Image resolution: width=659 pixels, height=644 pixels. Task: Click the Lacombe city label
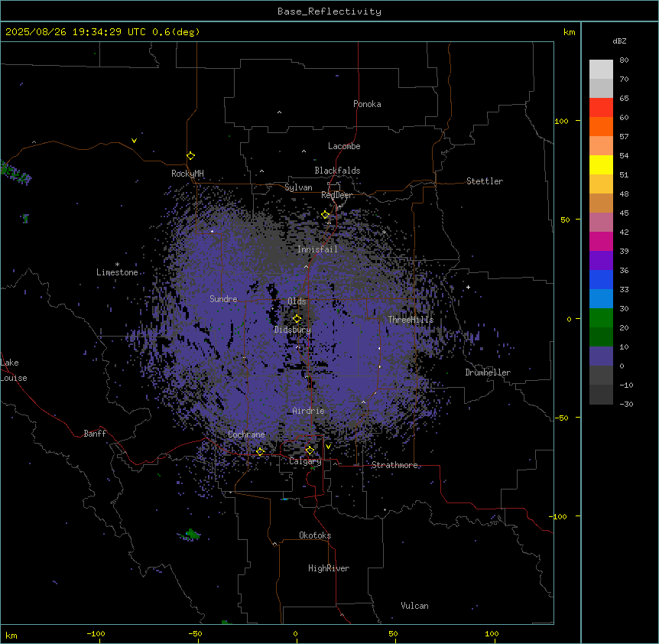[x=344, y=146]
